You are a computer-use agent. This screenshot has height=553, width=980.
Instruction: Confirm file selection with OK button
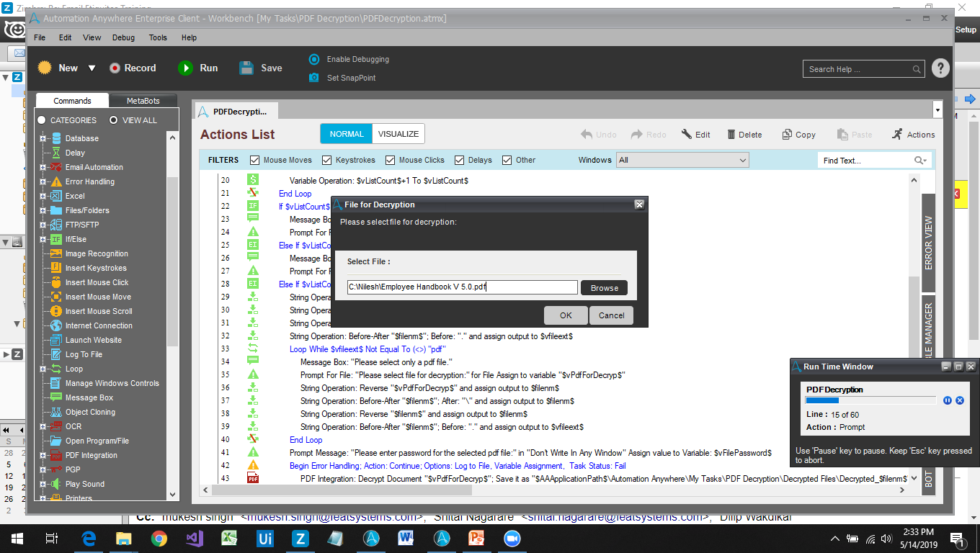coord(566,315)
